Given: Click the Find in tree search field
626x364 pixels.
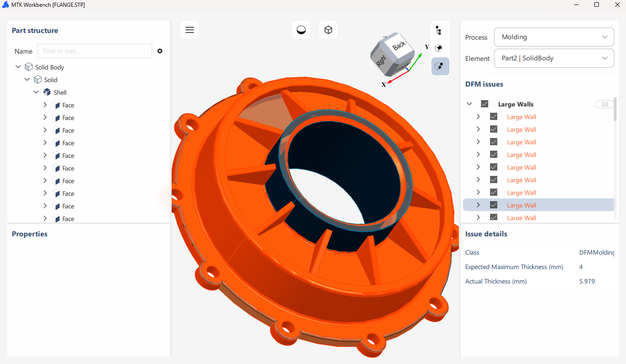Looking at the screenshot, I should point(94,51).
